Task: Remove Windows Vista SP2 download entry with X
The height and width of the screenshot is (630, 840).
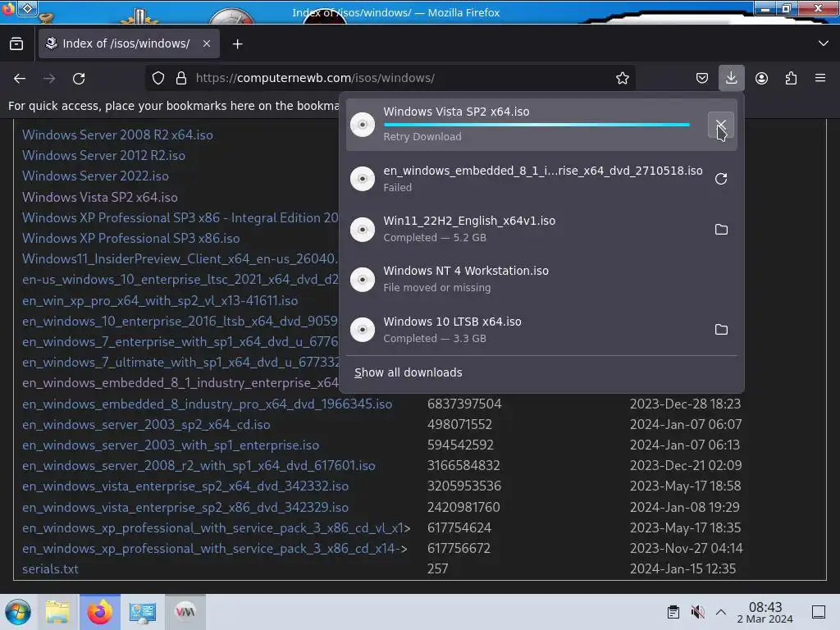Action: pos(721,125)
